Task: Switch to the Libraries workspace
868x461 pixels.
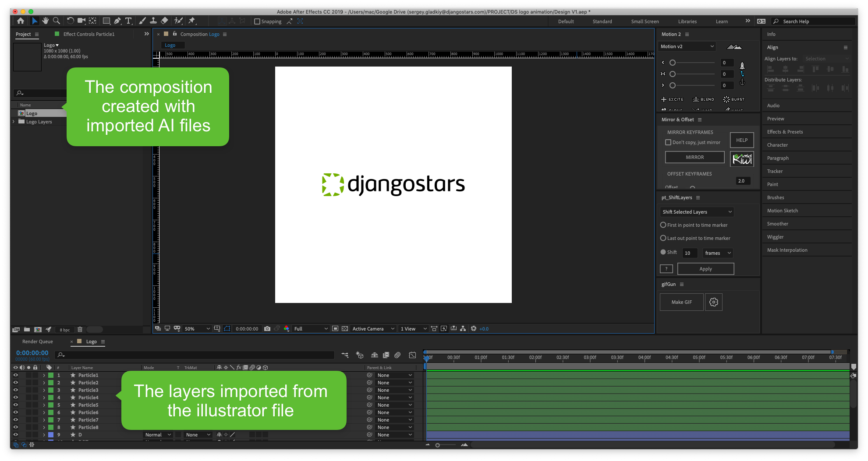Action: coord(687,21)
